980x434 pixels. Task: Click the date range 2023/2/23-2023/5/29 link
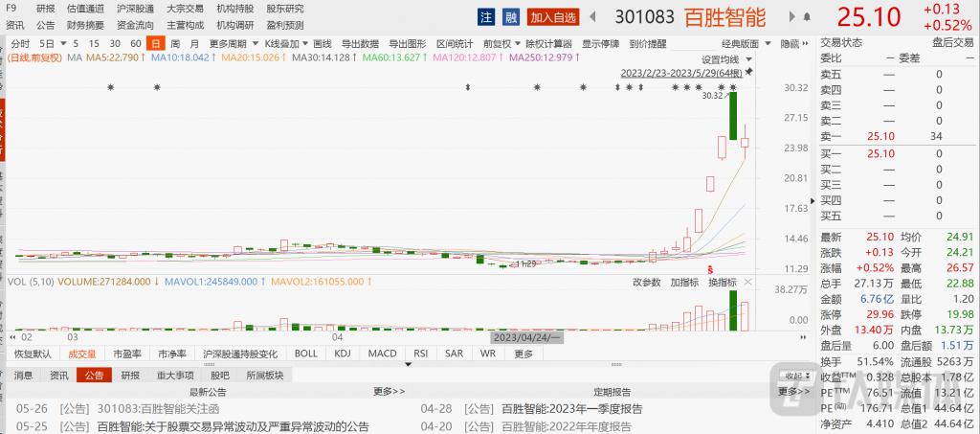click(680, 73)
